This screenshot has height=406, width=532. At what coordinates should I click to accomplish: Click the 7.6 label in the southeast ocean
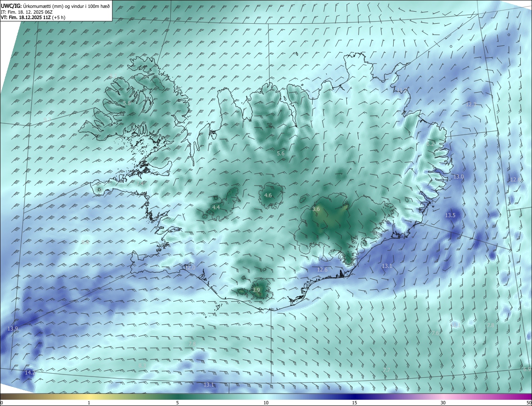point(435,333)
